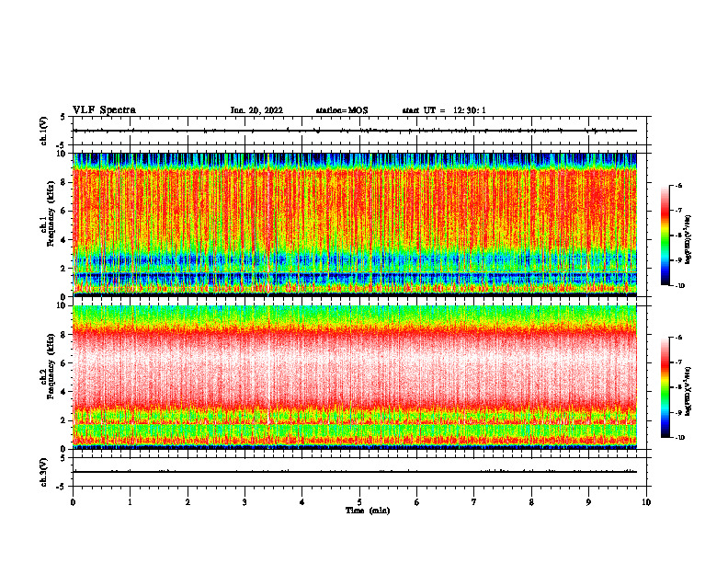Select the date text "Jan. 20, 2022"
Image resolution: width=728 pixels, height=563 pixels.
(256, 110)
